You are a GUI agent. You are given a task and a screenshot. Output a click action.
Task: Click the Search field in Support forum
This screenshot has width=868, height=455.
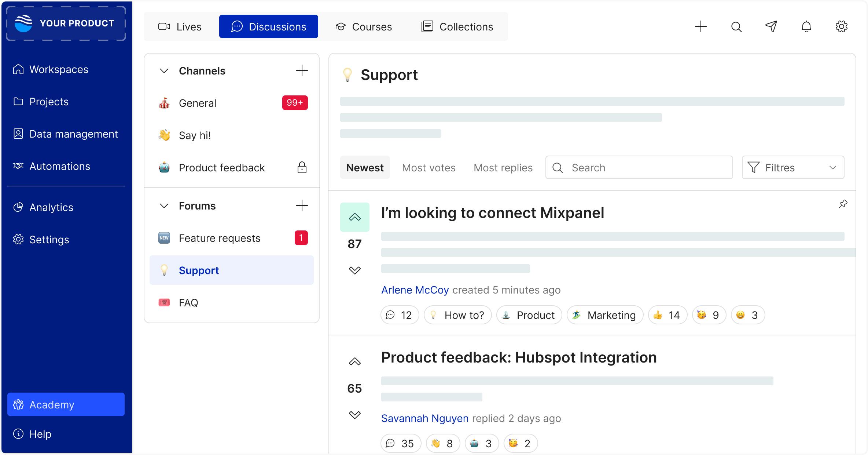click(x=639, y=168)
